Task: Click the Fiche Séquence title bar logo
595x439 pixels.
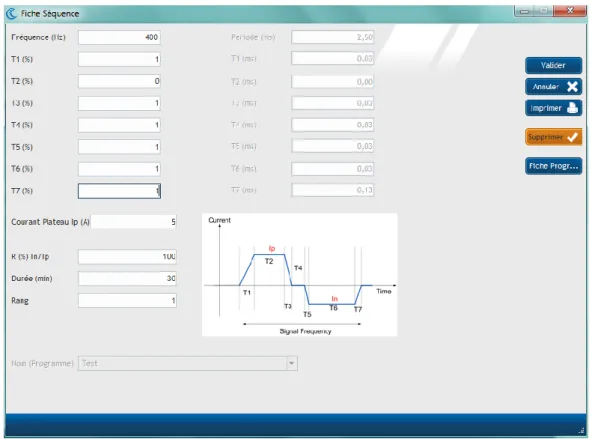Action: (x=12, y=14)
